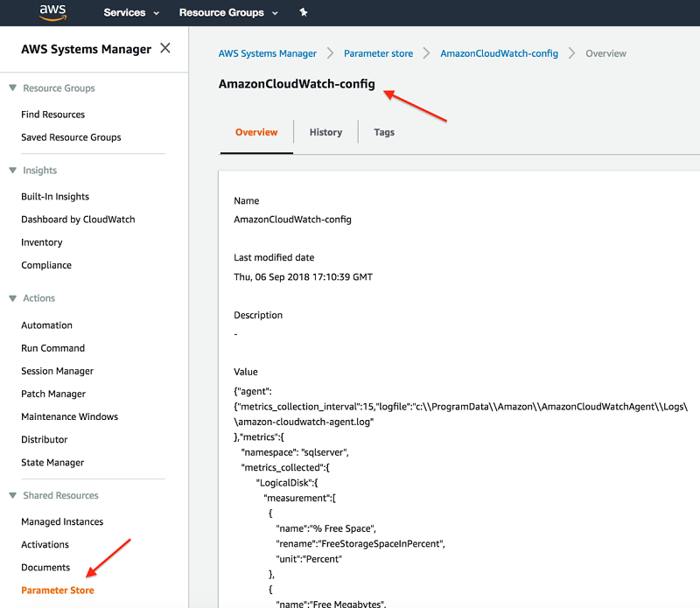Switch to the Tags tab

[x=384, y=132]
